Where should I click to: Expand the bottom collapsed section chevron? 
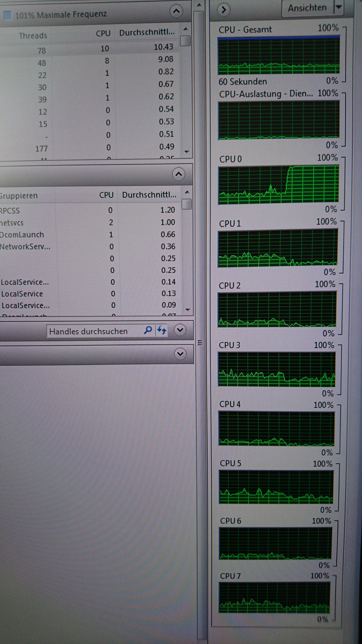tap(180, 354)
